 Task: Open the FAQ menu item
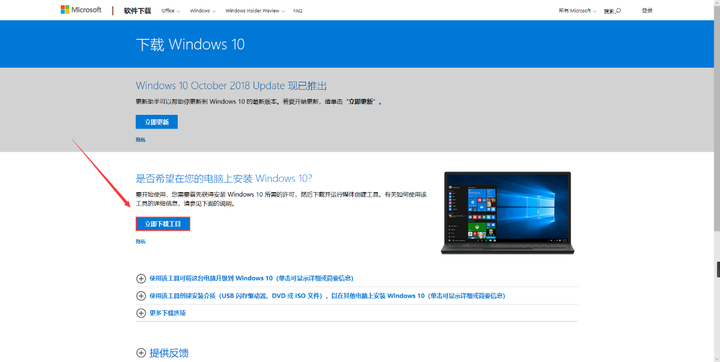coord(298,11)
